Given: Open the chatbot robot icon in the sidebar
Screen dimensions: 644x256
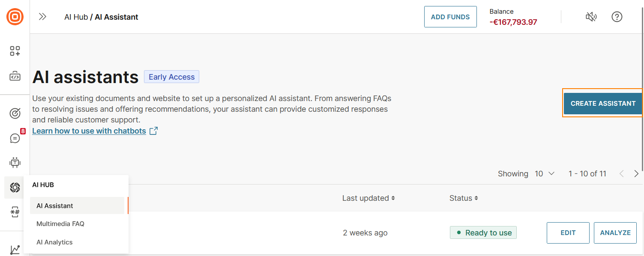Looking at the screenshot, I should pos(15,163).
